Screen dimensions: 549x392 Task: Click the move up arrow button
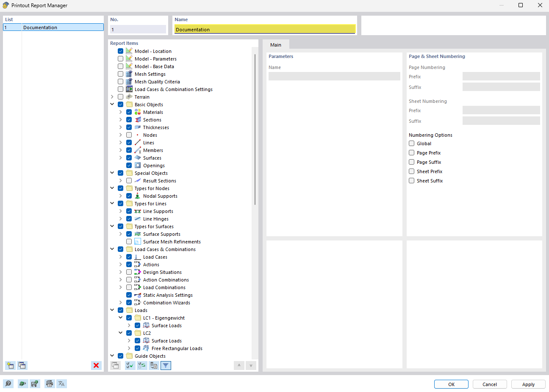[x=239, y=365]
